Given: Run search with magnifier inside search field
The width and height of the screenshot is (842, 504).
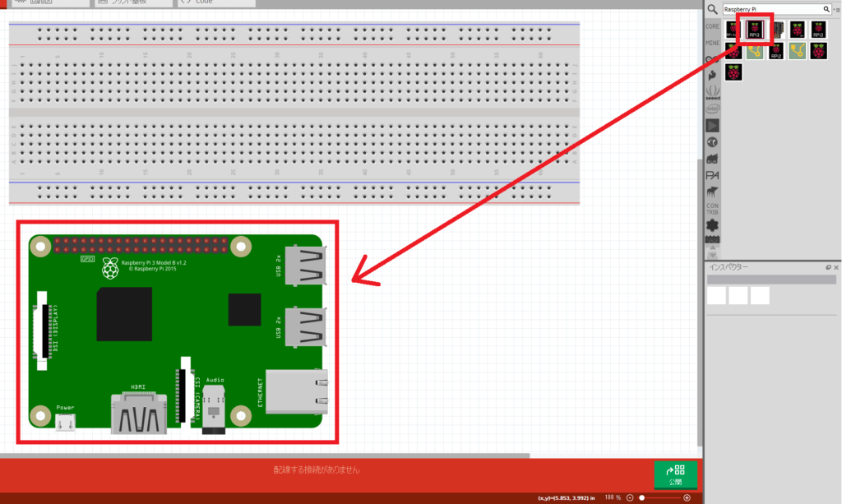Looking at the screenshot, I should [826, 9].
